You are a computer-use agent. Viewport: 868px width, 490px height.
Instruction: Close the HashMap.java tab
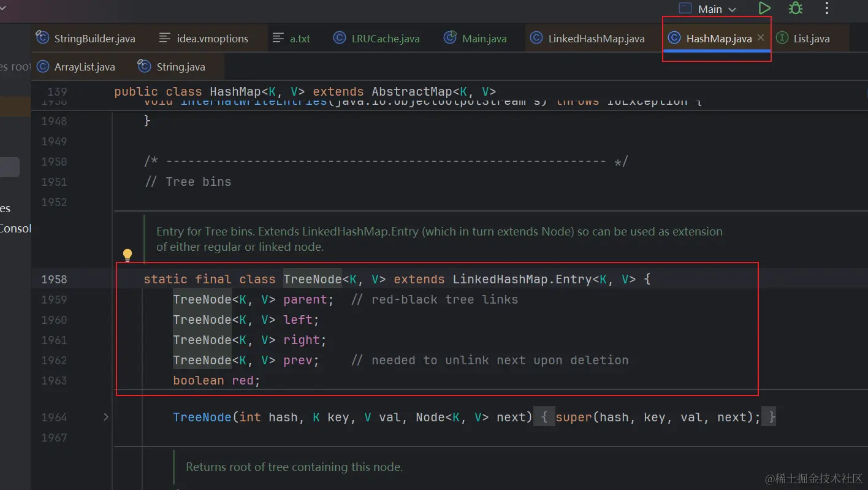tap(761, 38)
